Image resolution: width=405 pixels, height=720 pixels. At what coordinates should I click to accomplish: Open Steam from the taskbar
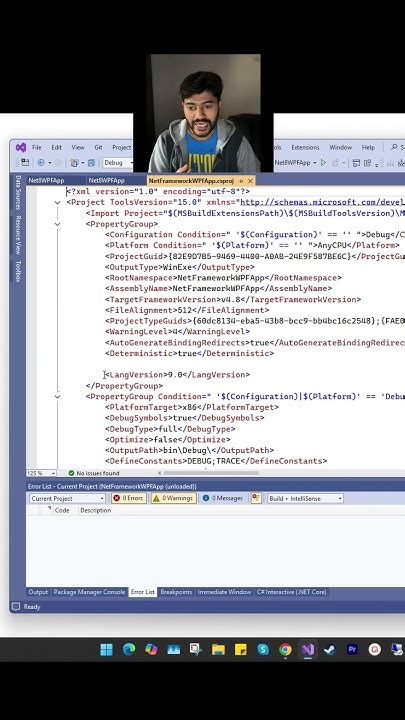329,649
